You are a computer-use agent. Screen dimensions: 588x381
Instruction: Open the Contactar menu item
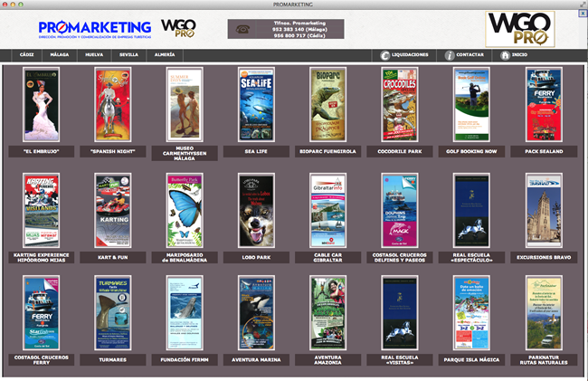(465, 55)
